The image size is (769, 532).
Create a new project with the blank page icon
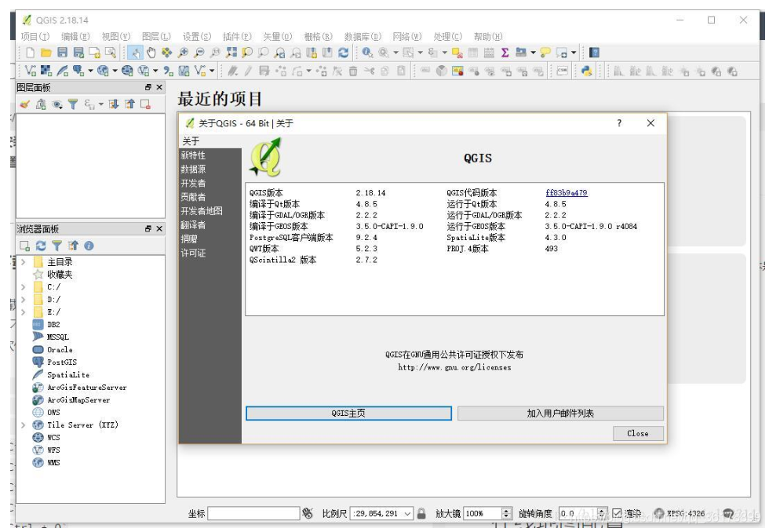pyautogui.click(x=31, y=53)
